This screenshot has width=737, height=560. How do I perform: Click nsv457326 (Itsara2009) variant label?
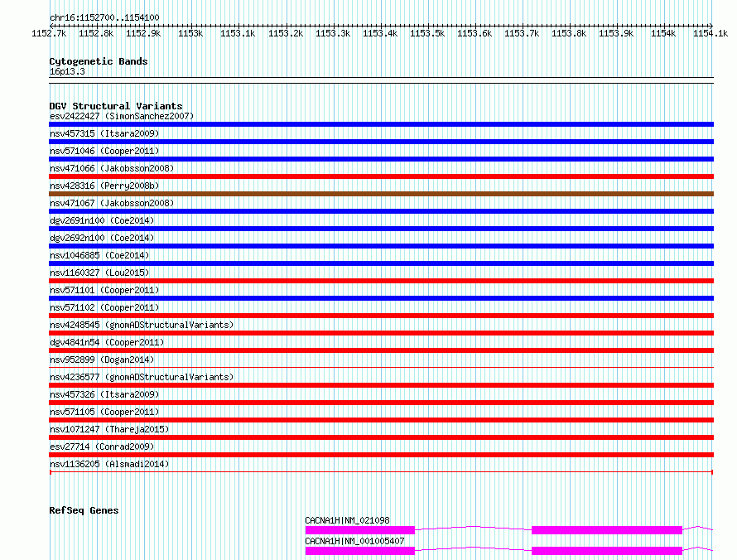(x=104, y=394)
